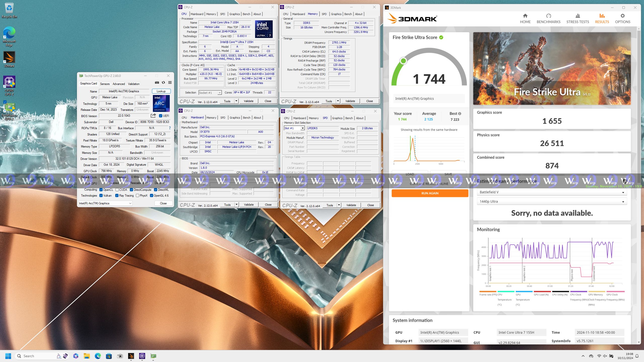Click Close button in GPU-Z window
This screenshot has height=362, width=644.
[163, 203]
